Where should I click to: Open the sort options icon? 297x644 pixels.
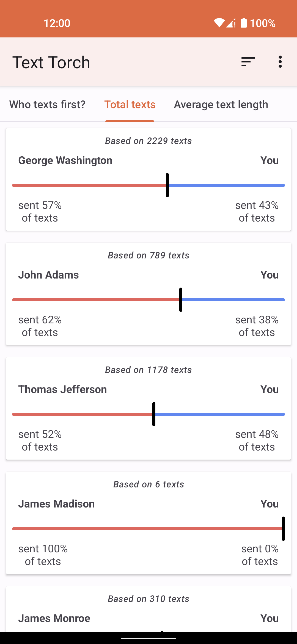(248, 62)
